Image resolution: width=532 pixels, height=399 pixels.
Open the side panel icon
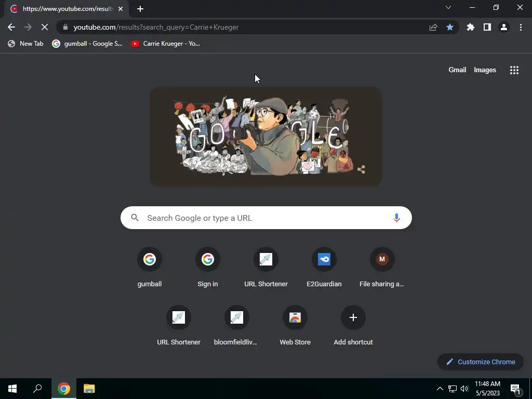(x=487, y=27)
